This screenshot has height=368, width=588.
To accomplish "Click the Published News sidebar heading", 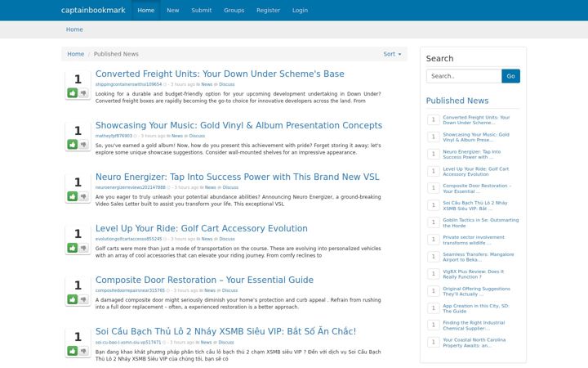I will tap(457, 101).
